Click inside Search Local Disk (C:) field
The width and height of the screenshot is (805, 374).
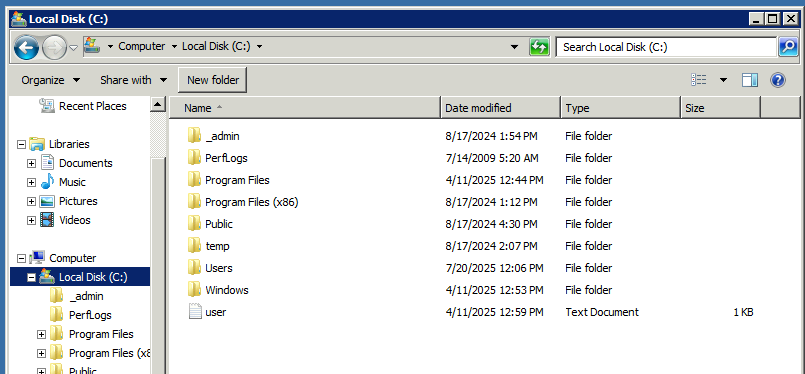pyautogui.click(x=666, y=47)
